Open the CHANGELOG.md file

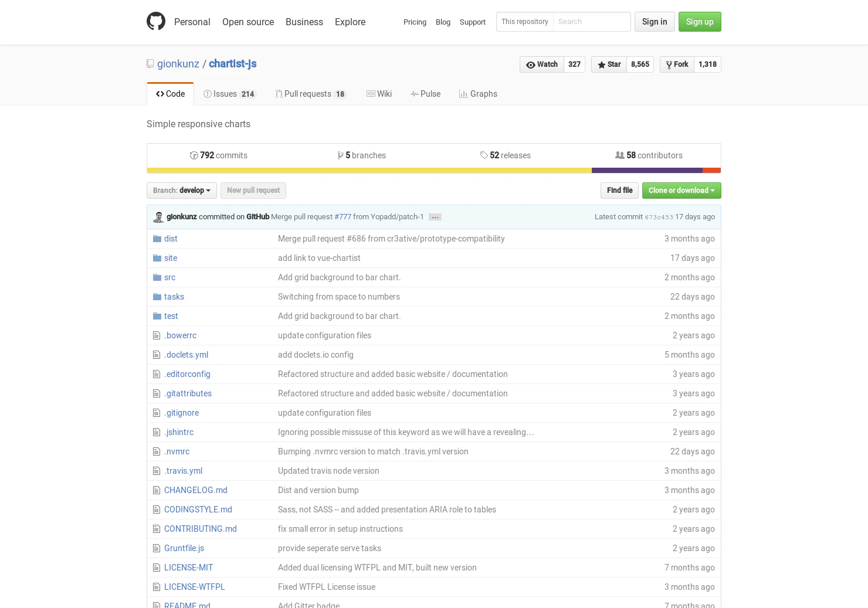196,490
